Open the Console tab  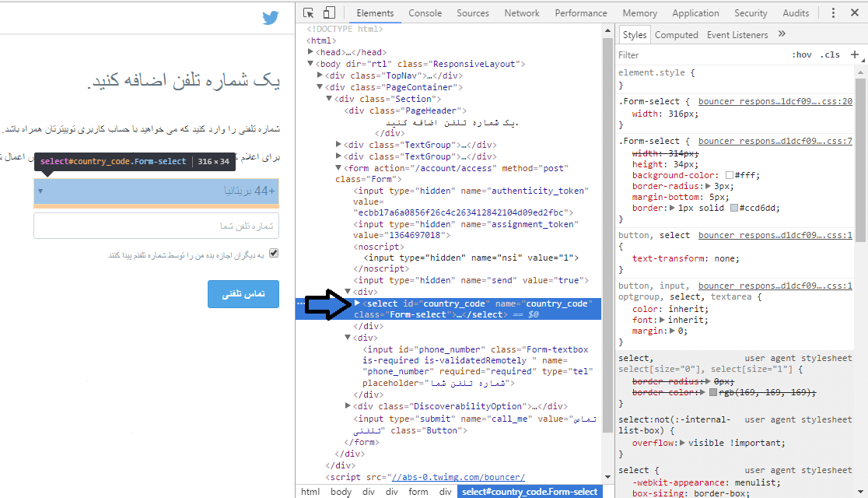pos(425,12)
